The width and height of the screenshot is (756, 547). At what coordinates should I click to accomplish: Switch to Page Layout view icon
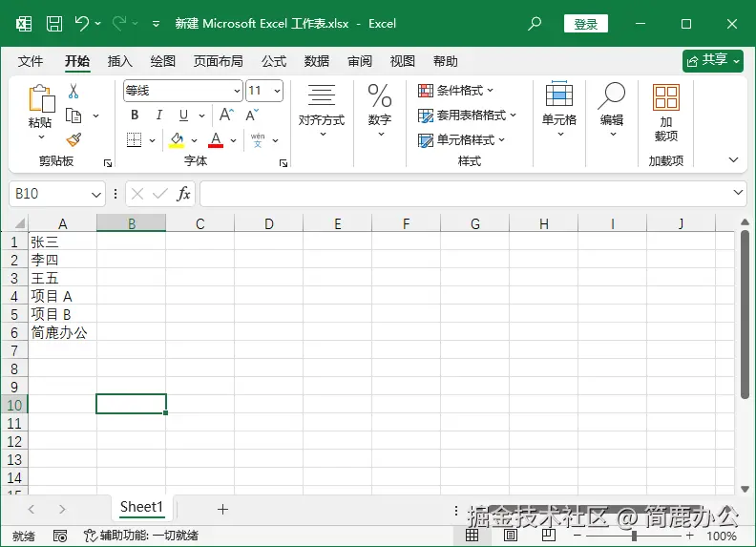510,535
